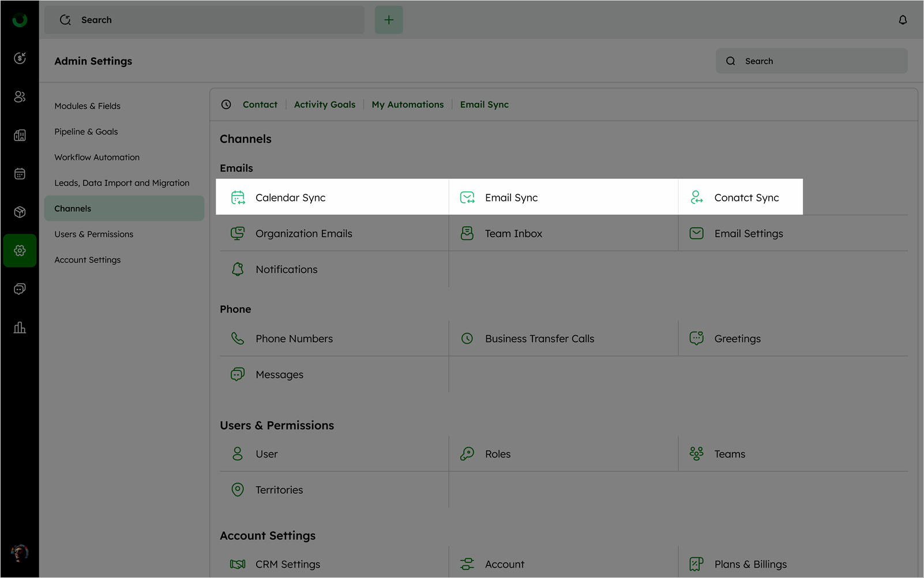Open the calendar icon in left sidebar
The width and height of the screenshot is (924, 578).
pos(20,174)
